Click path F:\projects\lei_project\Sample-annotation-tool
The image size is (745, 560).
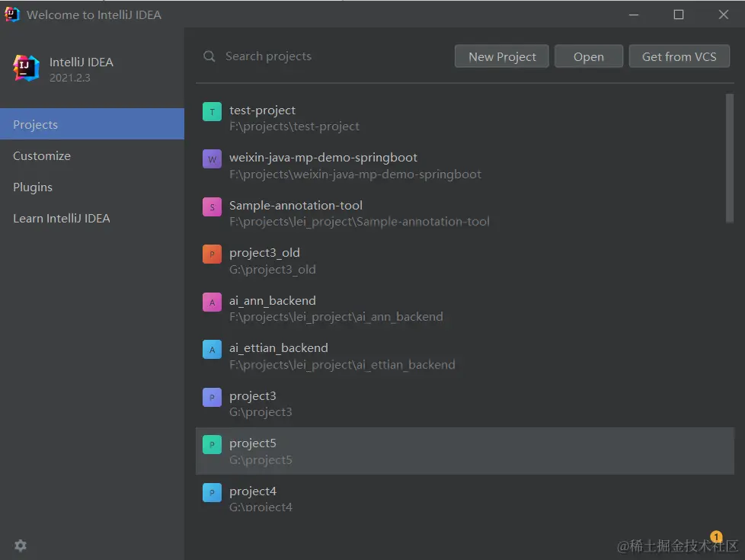tap(360, 222)
